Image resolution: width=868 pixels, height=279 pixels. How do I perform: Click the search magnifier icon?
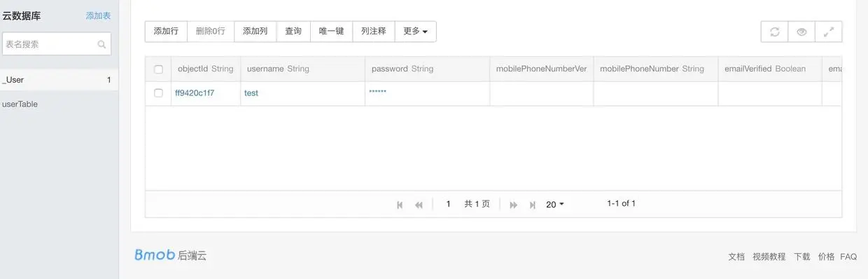coord(102,44)
